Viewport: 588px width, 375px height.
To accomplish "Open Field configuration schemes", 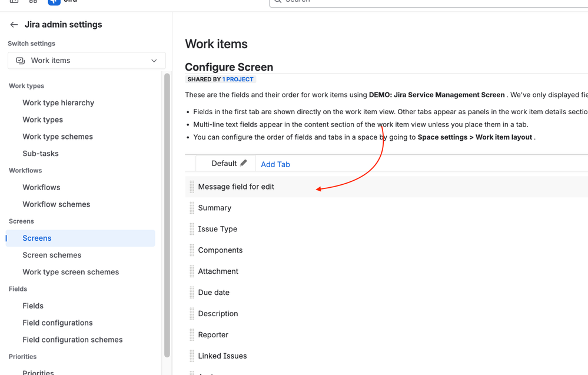I will pyautogui.click(x=72, y=339).
